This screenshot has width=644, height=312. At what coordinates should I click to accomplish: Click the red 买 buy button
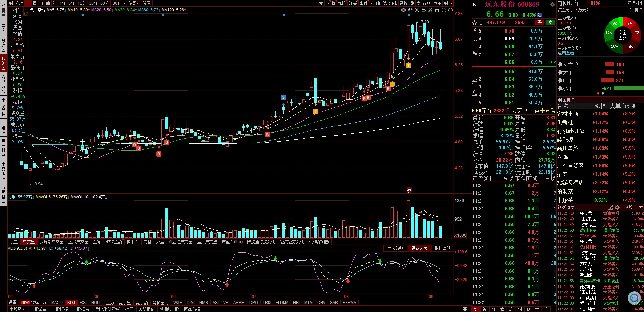[x=540, y=22]
